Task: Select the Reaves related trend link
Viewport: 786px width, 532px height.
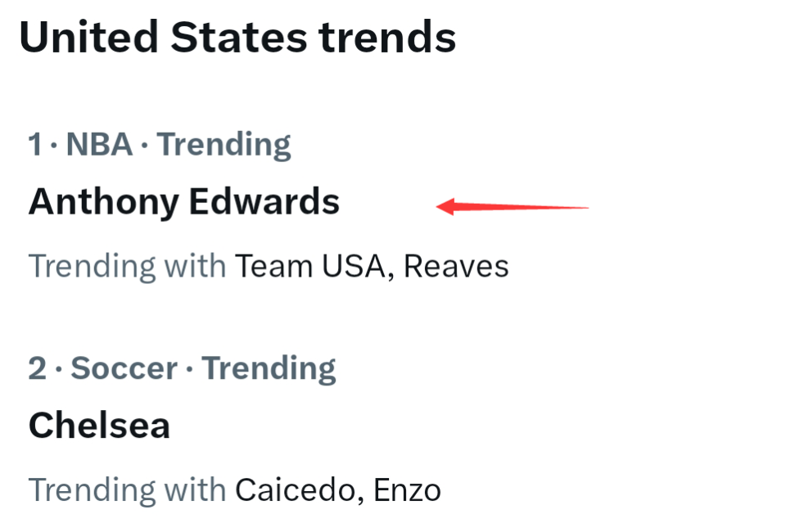Action: (x=456, y=266)
